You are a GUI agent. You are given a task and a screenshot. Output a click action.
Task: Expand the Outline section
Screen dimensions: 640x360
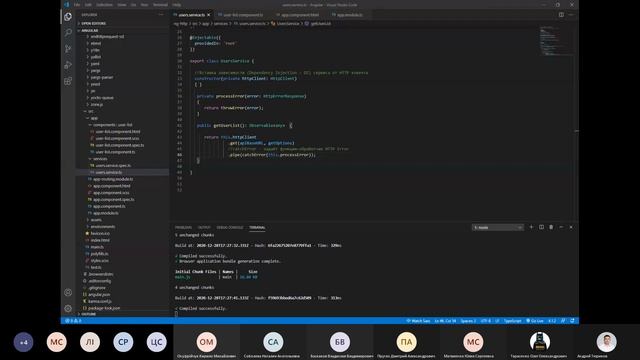(122, 314)
